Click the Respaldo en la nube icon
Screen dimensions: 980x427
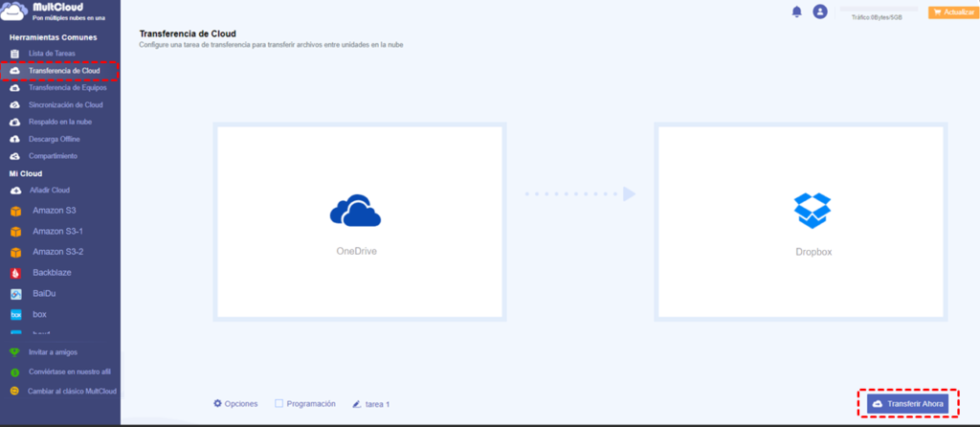pos(15,122)
